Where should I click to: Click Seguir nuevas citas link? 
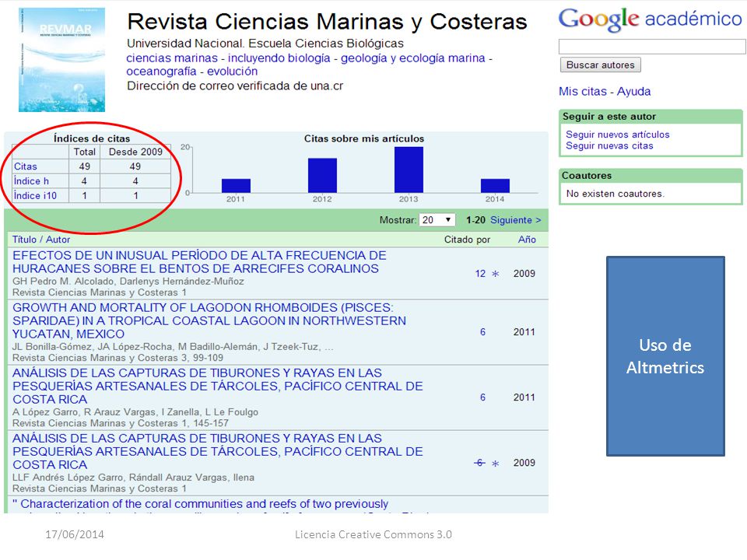point(609,145)
